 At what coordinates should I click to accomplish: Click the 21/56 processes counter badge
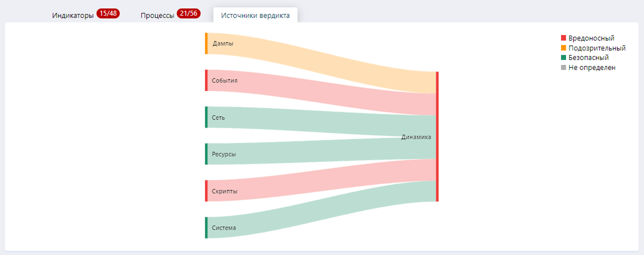coord(188,14)
